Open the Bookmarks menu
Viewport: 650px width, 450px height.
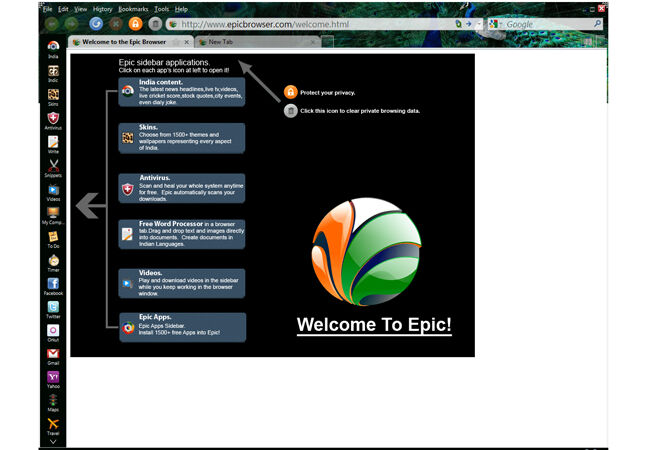pyautogui.click(x=133, y=9)
